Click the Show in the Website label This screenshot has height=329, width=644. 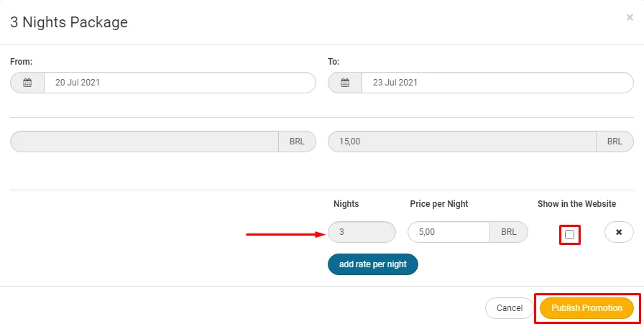click(576, 204)
